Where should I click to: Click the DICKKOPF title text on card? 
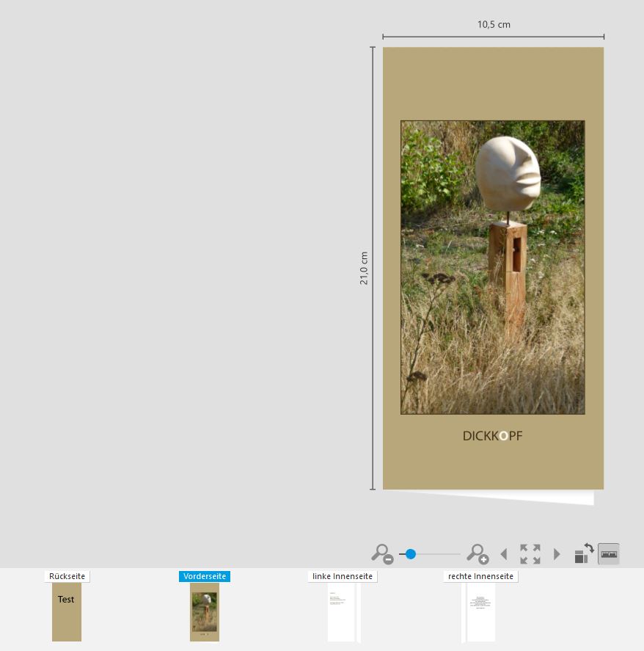coord(493,436)
